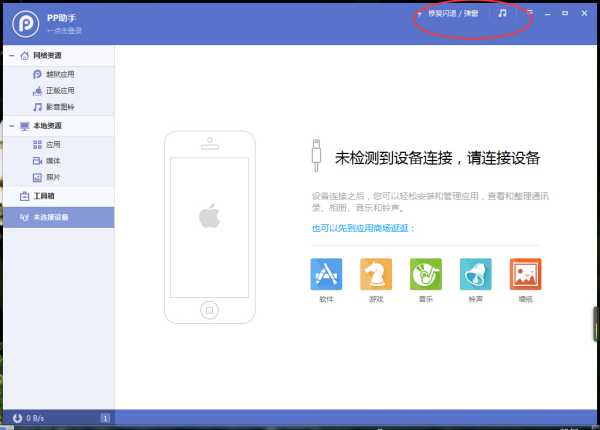The height and width of the screenshot is (430, 600).
Task: Click the 音乐 label under green icon
Action: tap(426, 299)
